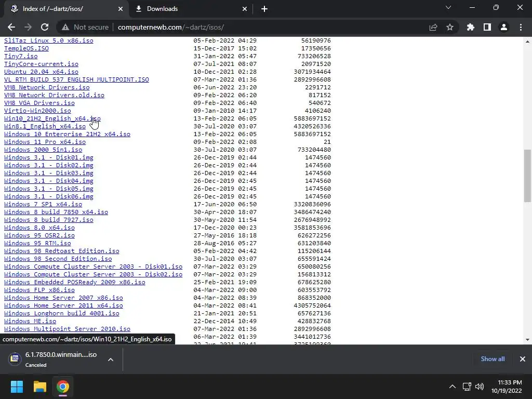Click the page vertical scrollbar thumb
This screenshot has height=399, width=532.
527,176
